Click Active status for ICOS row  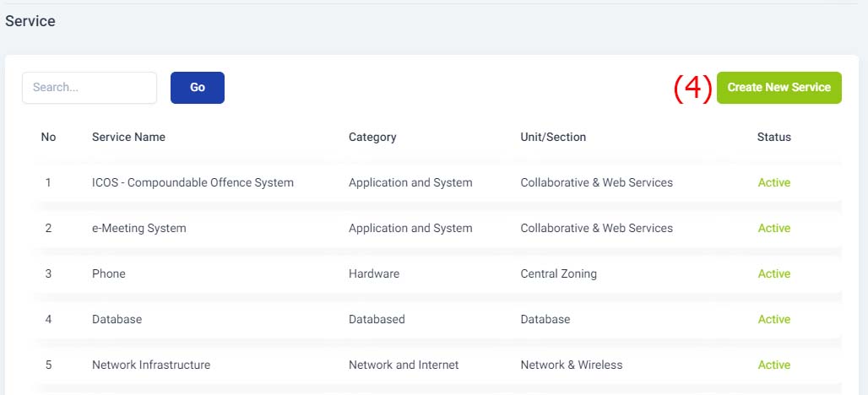click(774, 182)
